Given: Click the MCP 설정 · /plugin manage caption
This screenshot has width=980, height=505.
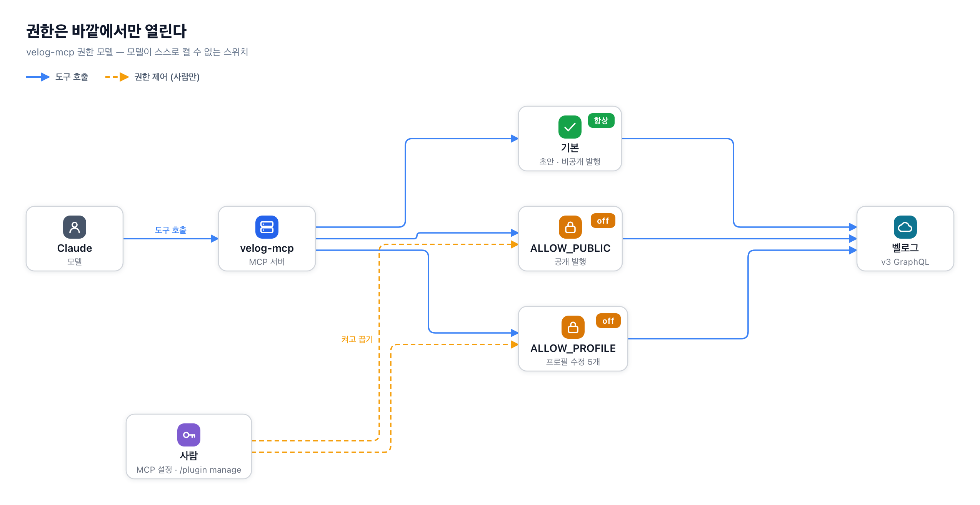Looking at the screenshot, I should tap(189, 470).
